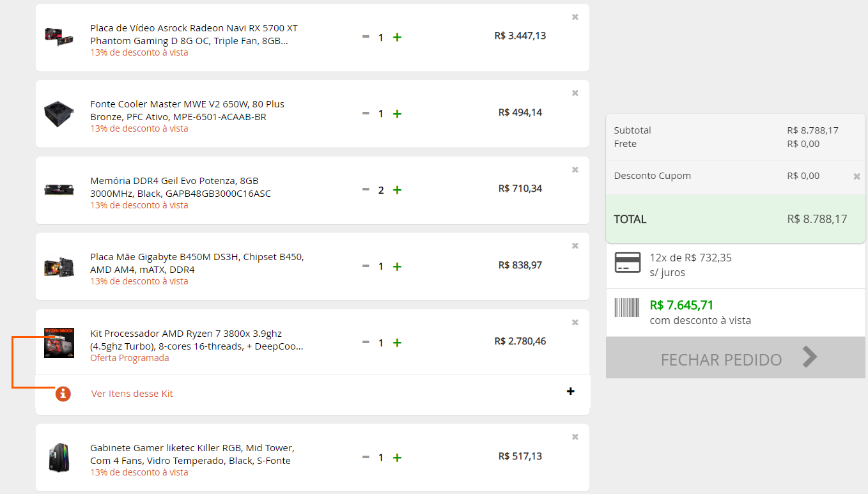Click the FECHAR PEDIDO checkout button
Screen dimensions: 868x494
(736, 358)
